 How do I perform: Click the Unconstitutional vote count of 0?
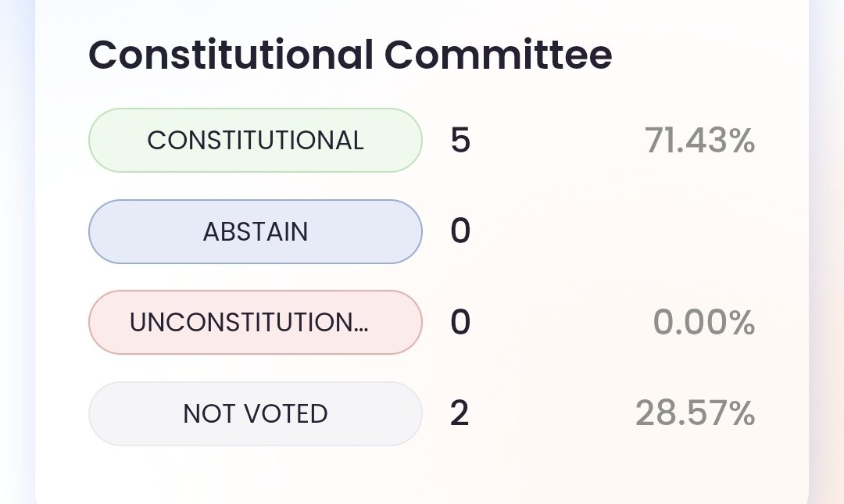tap(460, 323)
